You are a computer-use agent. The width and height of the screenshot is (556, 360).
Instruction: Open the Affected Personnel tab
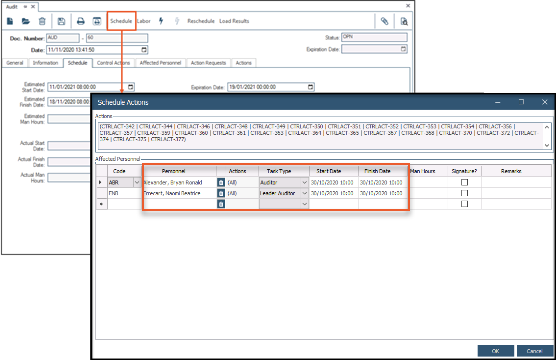pyautogui.click(x=160, y=63)
